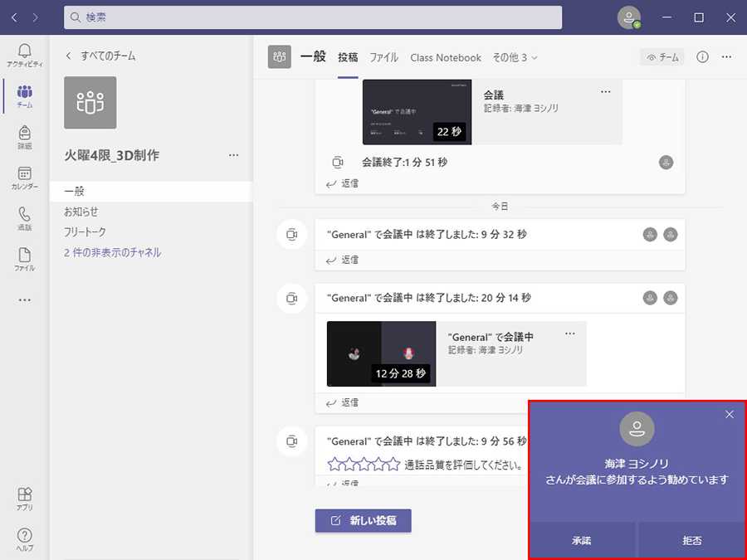The height and width of the screenshot is (560, 747).
Task: Click second participant avatar on 20 分 14 秒 post
Action: pyautogui.click(x=671, y=298)
